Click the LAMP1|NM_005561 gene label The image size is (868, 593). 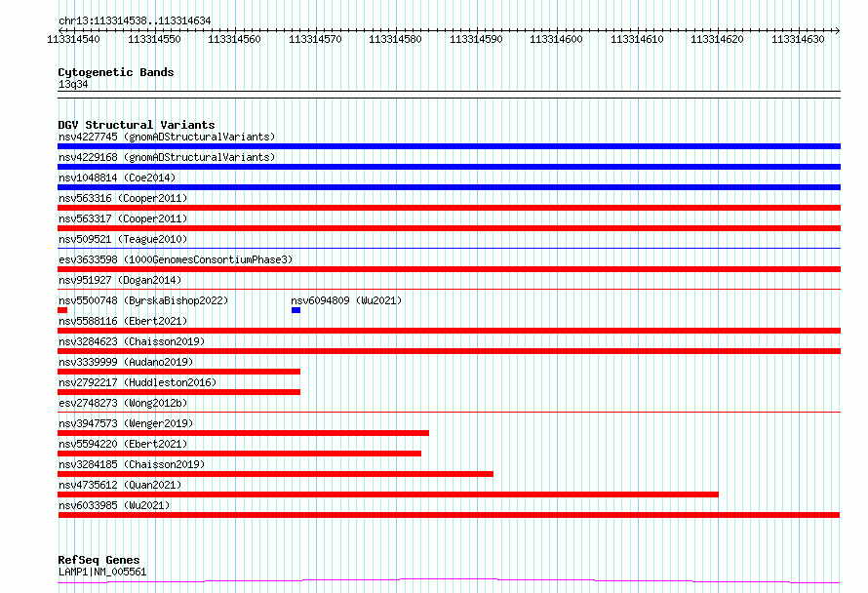pos(102,572)
